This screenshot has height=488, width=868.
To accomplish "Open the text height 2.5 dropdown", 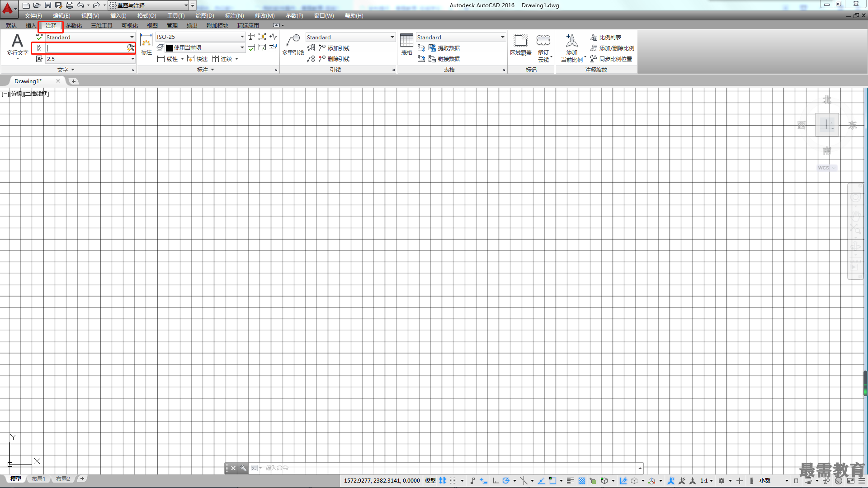I will pos(90,59).
